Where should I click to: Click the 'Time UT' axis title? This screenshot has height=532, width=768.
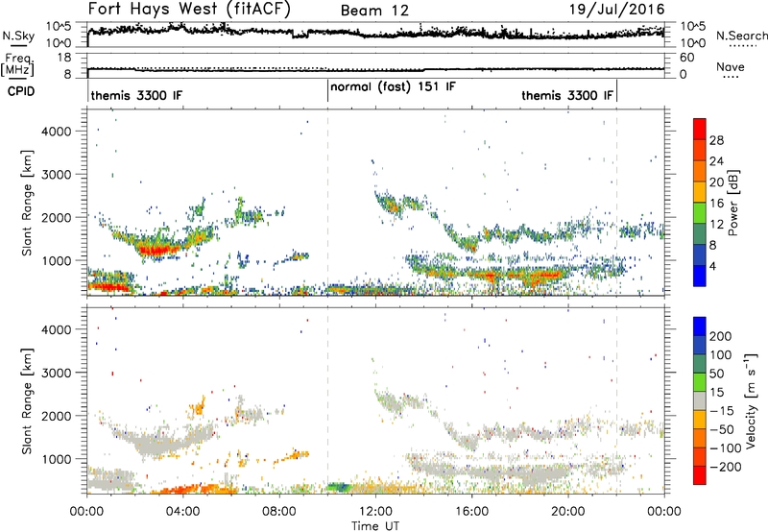click(x=375, y=525)
